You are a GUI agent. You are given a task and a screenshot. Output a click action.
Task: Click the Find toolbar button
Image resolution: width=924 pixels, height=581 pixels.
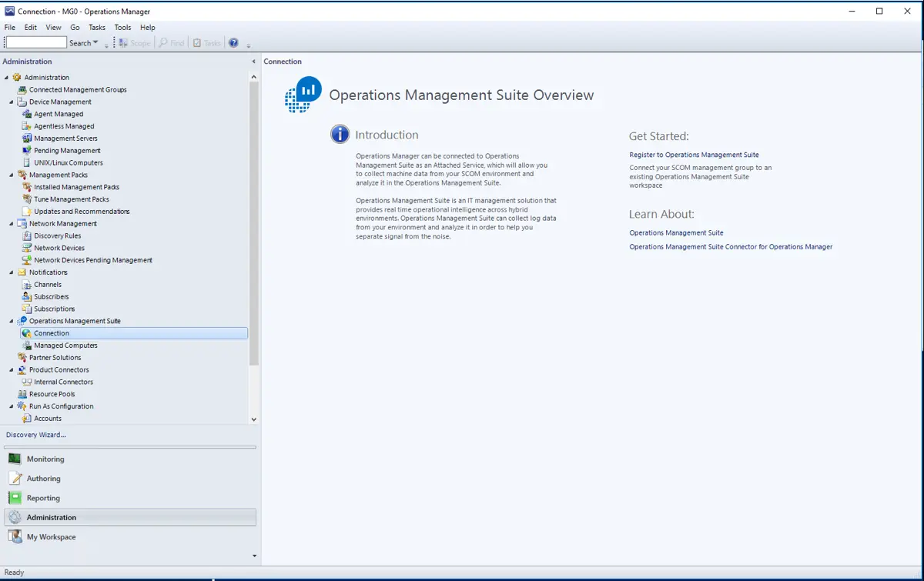(172, 43)
